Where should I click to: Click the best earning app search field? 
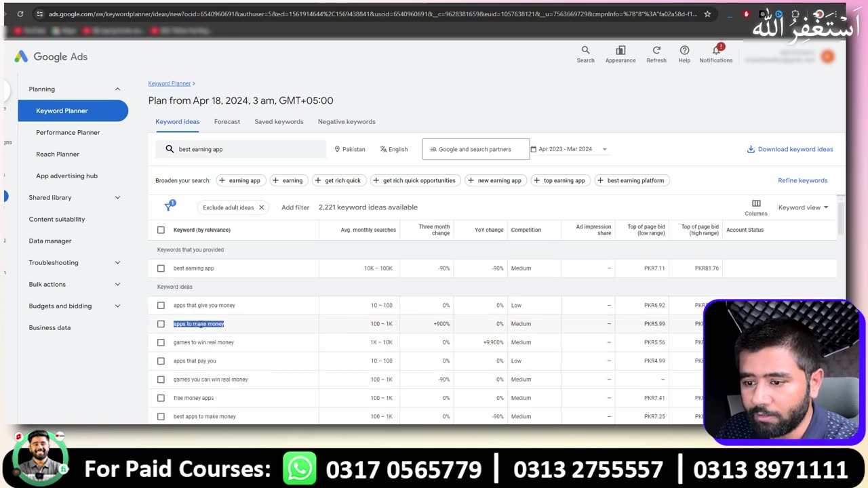tap(241, 149)
